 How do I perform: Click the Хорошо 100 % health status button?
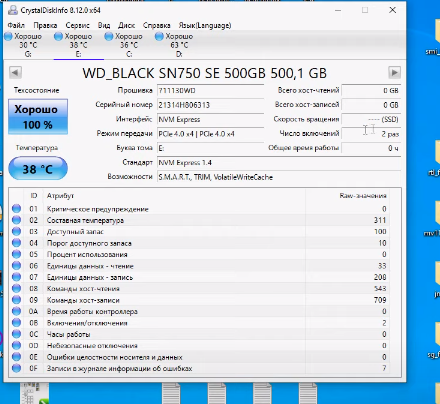(x=38, y=117)
